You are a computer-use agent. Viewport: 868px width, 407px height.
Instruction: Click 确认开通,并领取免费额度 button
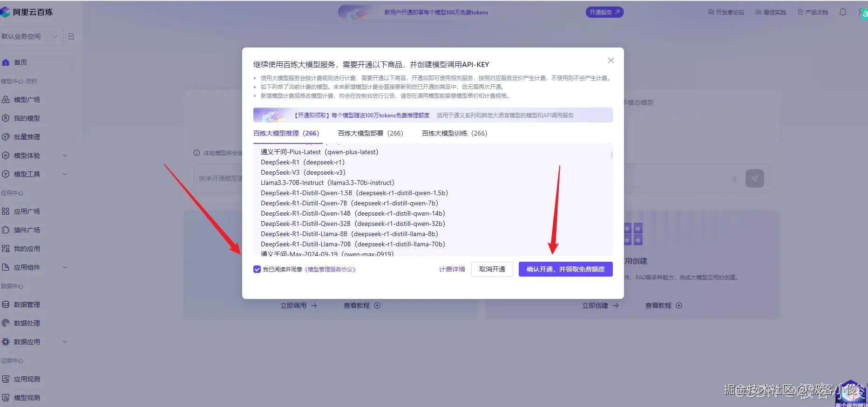tap(566, 269)
